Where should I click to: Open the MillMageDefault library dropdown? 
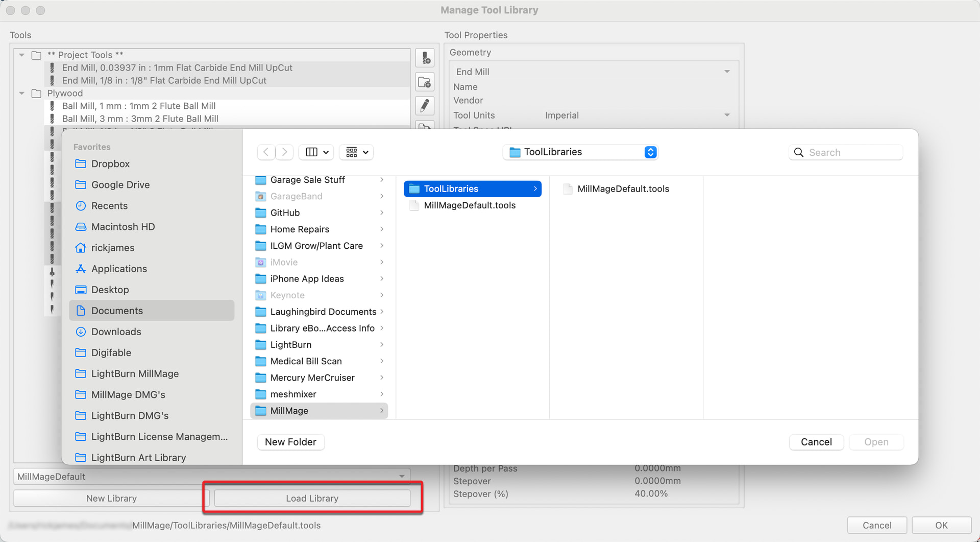[x=212, y=476]
